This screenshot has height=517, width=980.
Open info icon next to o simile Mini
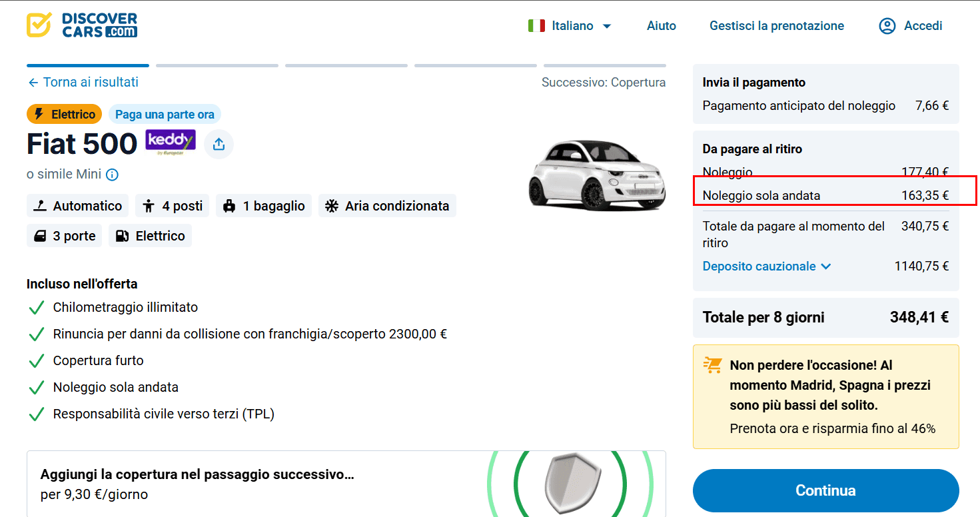pyautogui.click(x=113, y=175)
